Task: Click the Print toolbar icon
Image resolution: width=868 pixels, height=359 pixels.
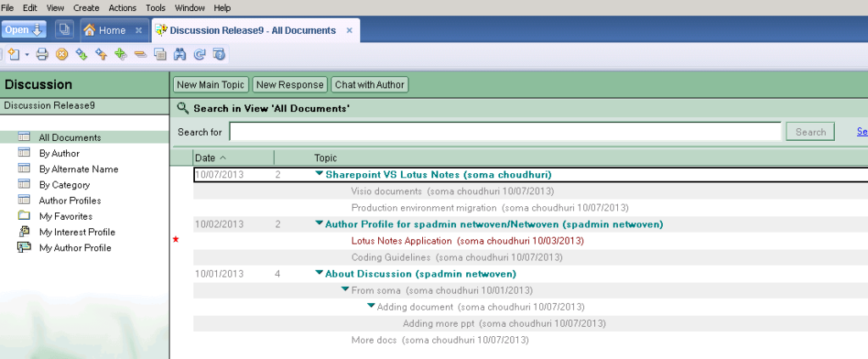Action: tap(42, 54)
